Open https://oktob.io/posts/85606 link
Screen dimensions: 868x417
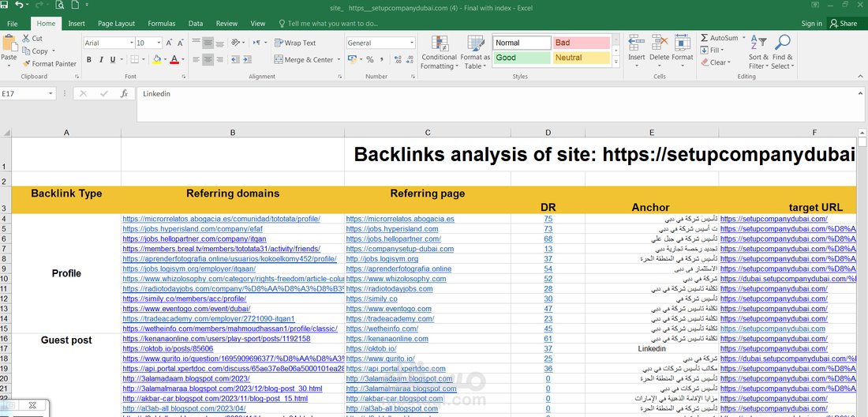click(x=168, y=348)
